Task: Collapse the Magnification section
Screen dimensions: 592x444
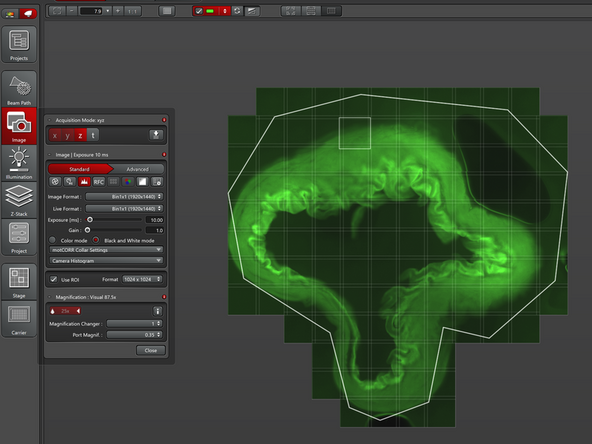Action: (50, 297)
